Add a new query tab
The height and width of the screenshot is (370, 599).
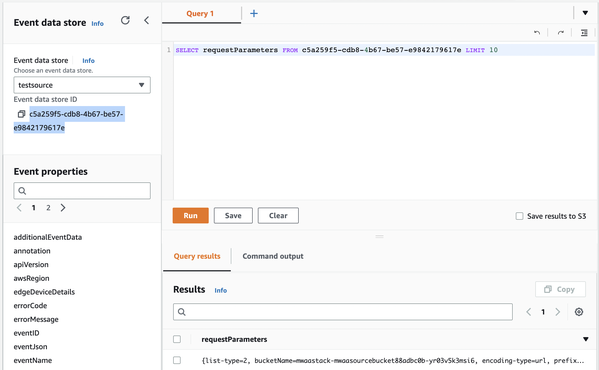pyautogui.click(x=254, y=13)
